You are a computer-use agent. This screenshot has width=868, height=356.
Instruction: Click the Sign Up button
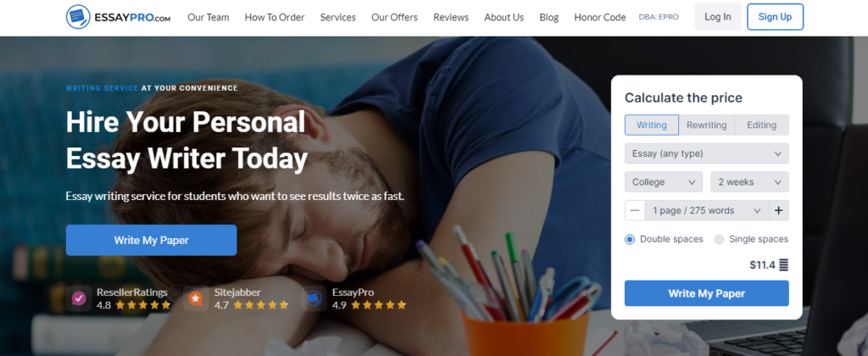coord(775,17)
